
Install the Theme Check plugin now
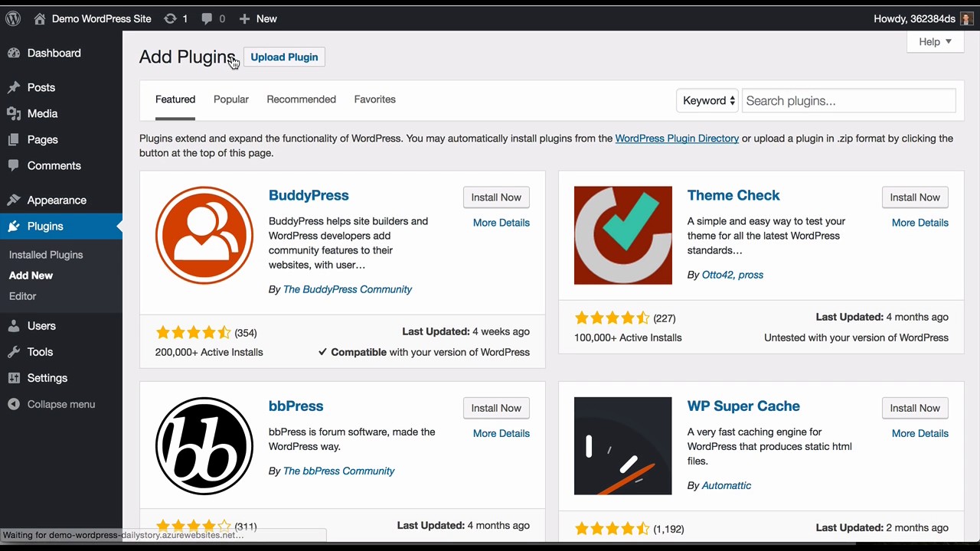915,197
